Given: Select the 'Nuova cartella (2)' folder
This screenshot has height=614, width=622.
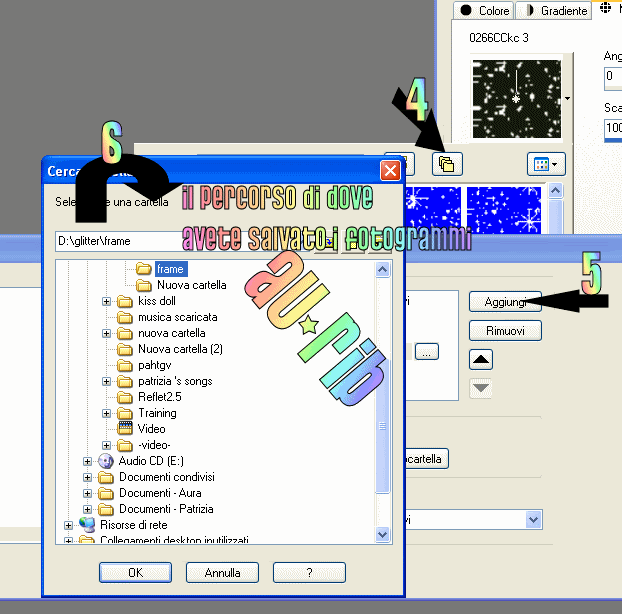Looking at the screenshot, I should (180, 349).
